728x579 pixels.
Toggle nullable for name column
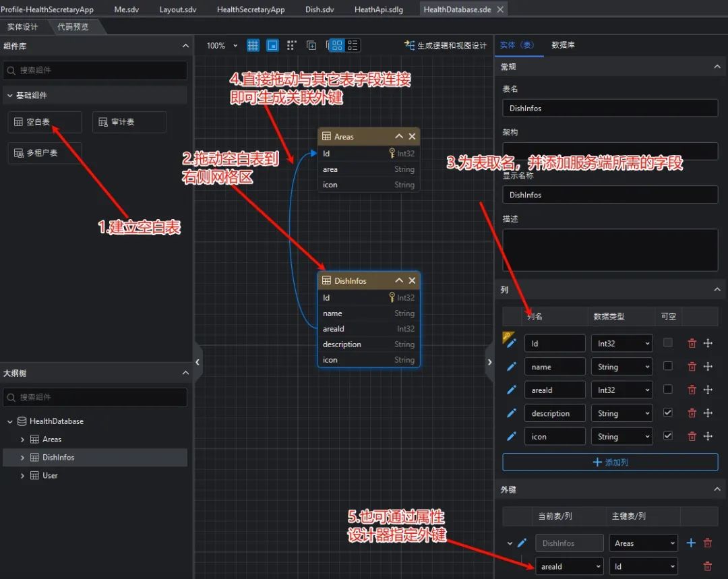667,366
